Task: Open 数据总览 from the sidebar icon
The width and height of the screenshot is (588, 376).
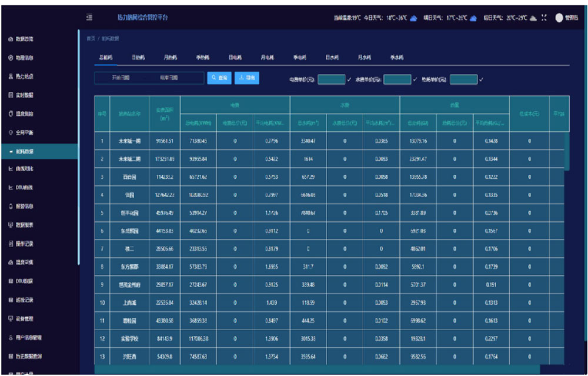Action: 11,39
